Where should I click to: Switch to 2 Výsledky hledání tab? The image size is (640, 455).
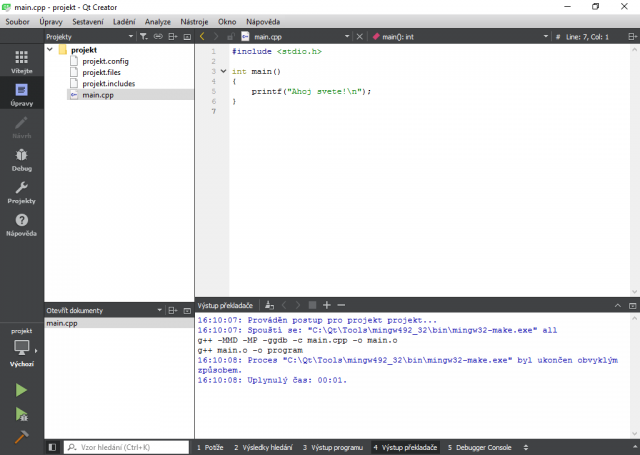263,447
